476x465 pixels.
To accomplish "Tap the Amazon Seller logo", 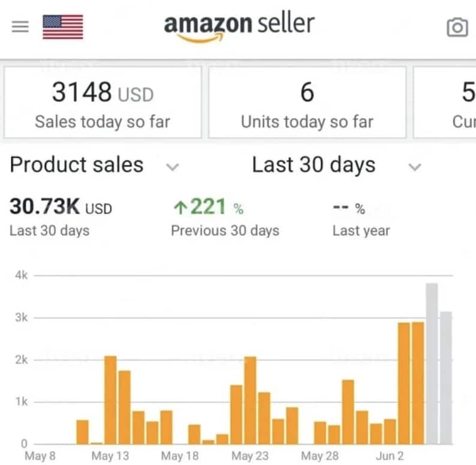I will pos(239,27).
